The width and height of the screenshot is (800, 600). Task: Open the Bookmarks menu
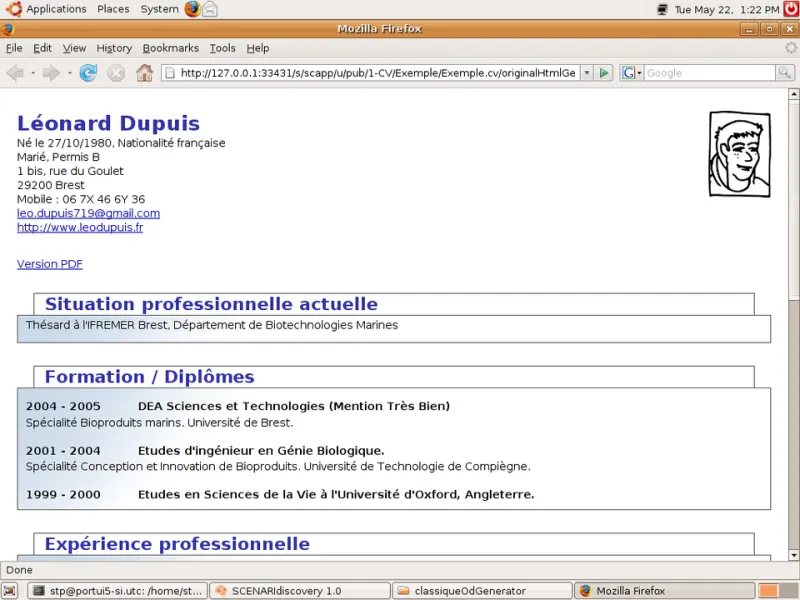click(170, 48)
